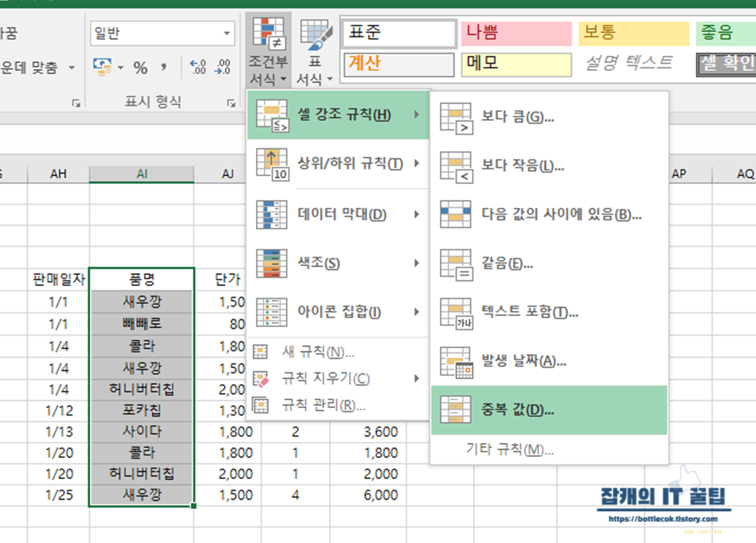Apply percent style with % icon
The height and width of the screenshot is (543, 756).
140,67
